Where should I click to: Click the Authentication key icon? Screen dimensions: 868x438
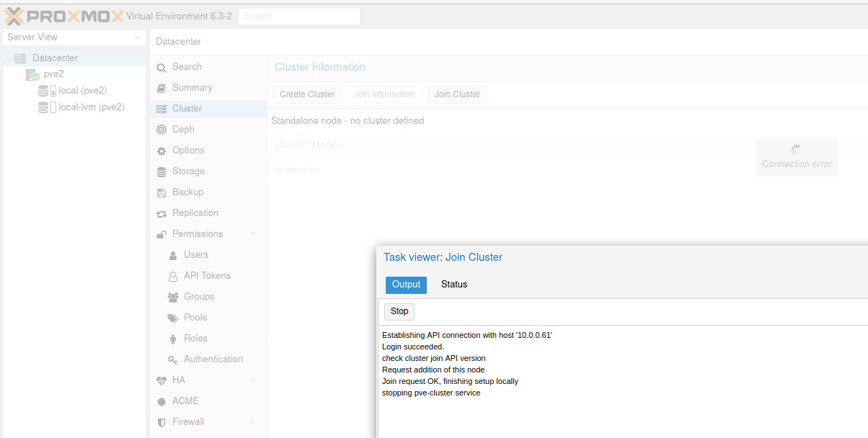pyautogui.click(x=173, y=359)
